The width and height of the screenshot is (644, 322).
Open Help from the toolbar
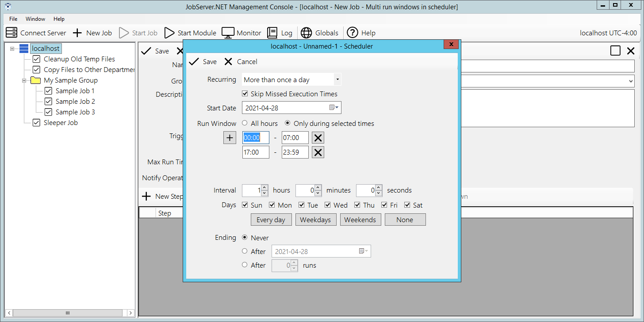click(361, 33)
